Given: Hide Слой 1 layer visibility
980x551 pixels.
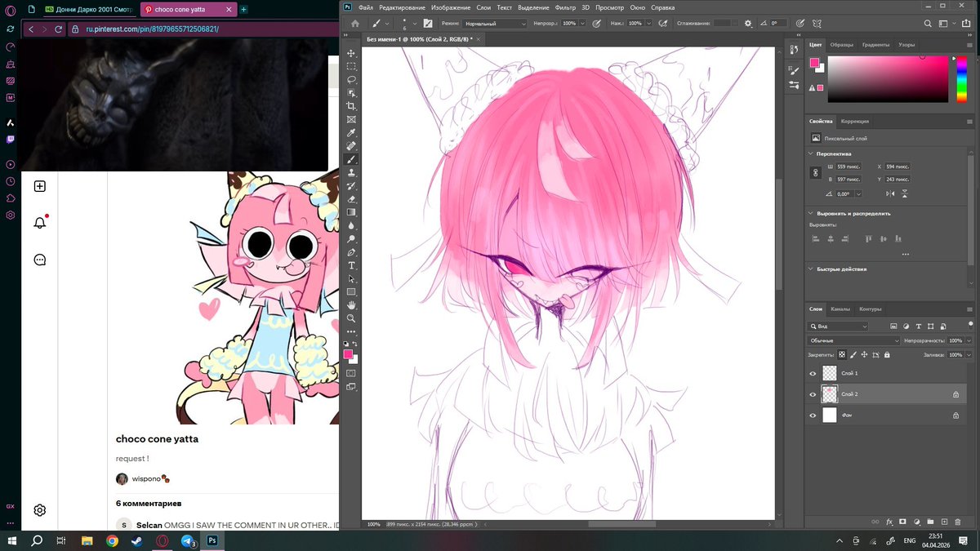Looking at the screenshot, I should 813,373.
